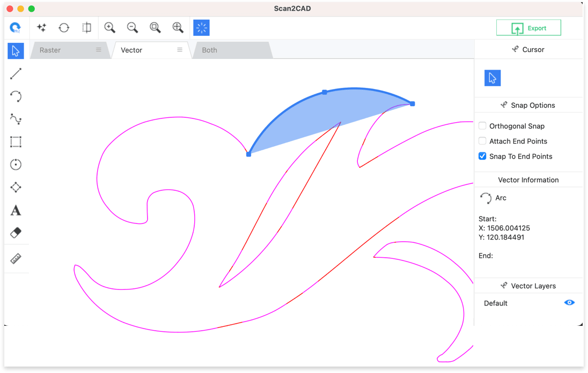The width and height of the screenshot is (588, 373).
Task: Select the Line tool
Action: point(16,73)
